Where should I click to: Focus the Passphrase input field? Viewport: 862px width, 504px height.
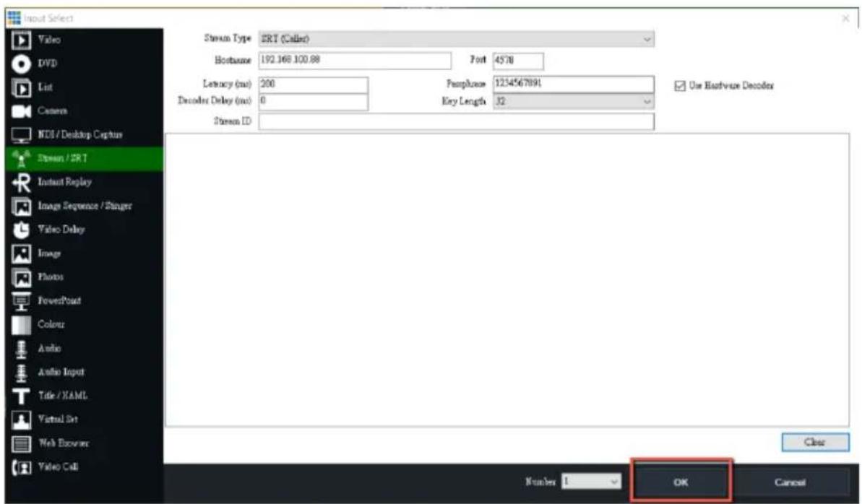[x=574, y=84]
